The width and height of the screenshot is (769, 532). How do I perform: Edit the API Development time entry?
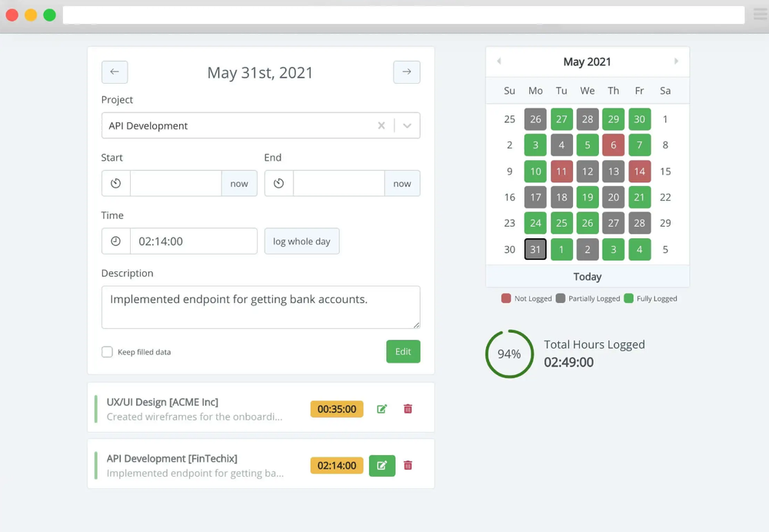pos(382,465)
